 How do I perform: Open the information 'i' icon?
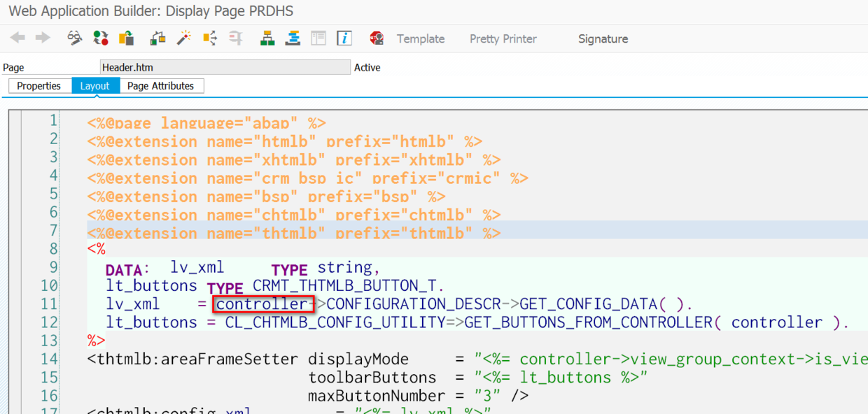(x=344, y=38)
